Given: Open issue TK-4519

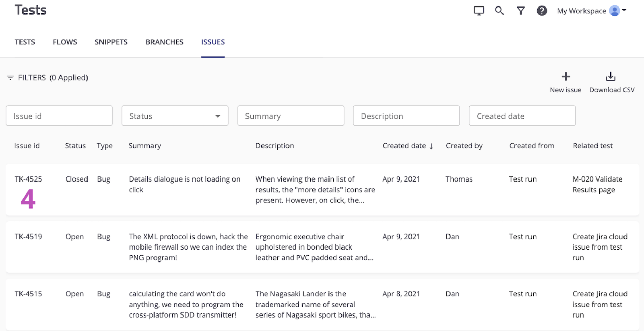Looking at the screenshot, I should pos(28,237).
